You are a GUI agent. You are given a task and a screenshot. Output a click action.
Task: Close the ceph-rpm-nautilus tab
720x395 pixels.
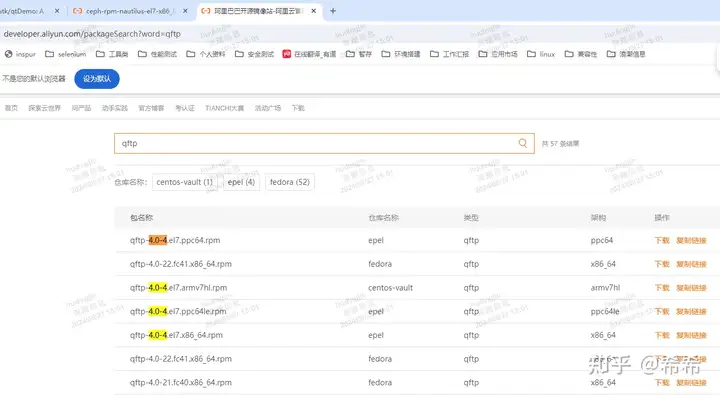(x=185, y=11)
